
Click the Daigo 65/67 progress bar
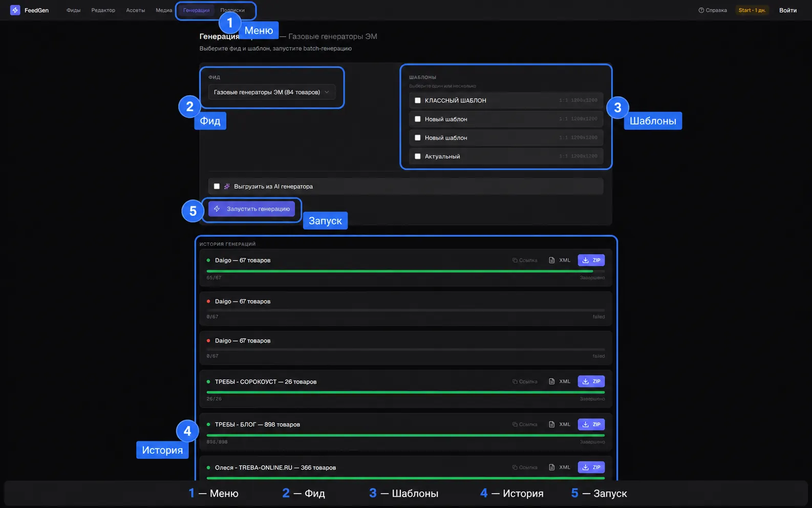point(405,271)
